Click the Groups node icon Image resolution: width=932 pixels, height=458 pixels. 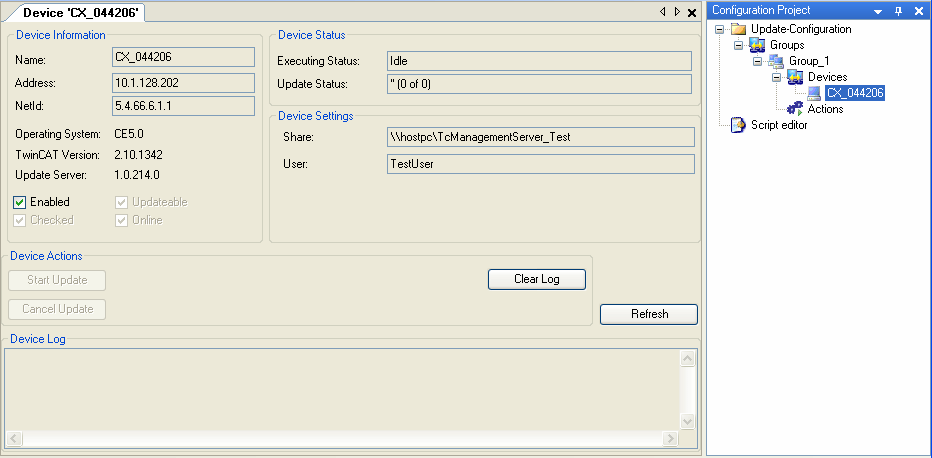[757, 45]
